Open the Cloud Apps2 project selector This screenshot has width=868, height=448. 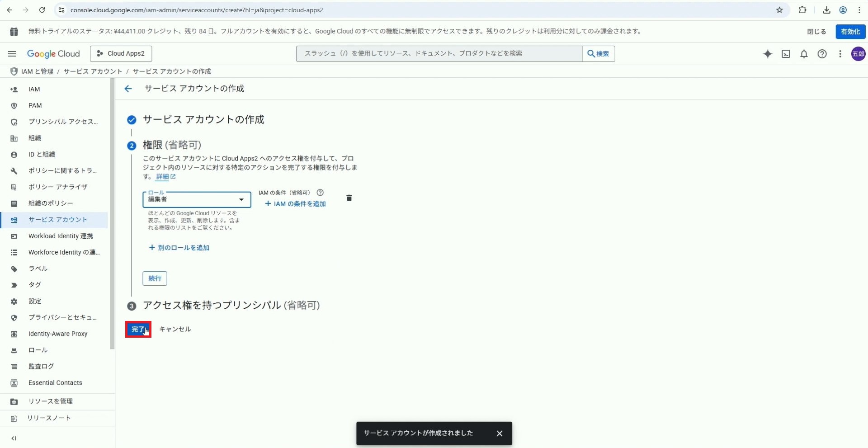click(121, 53)
